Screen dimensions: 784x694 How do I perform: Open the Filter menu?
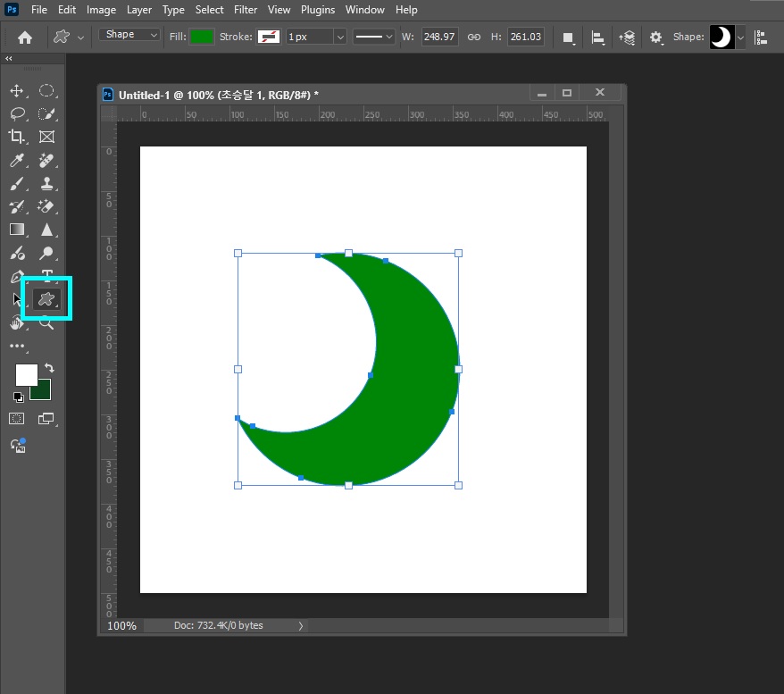click(x=246, y=10)
